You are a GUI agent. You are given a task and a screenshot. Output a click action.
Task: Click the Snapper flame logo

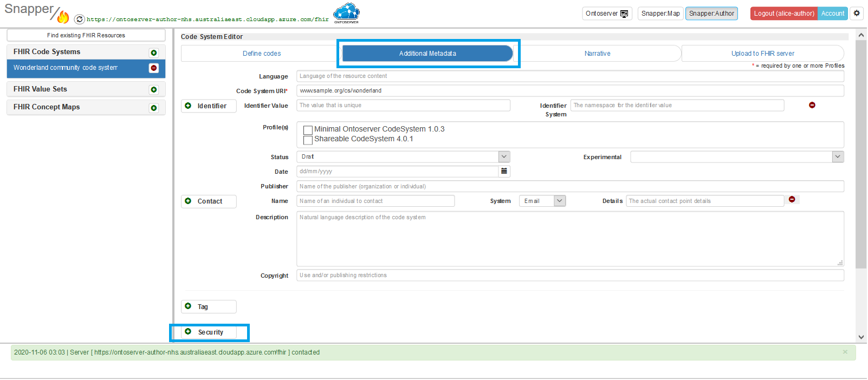coord(63,17)
